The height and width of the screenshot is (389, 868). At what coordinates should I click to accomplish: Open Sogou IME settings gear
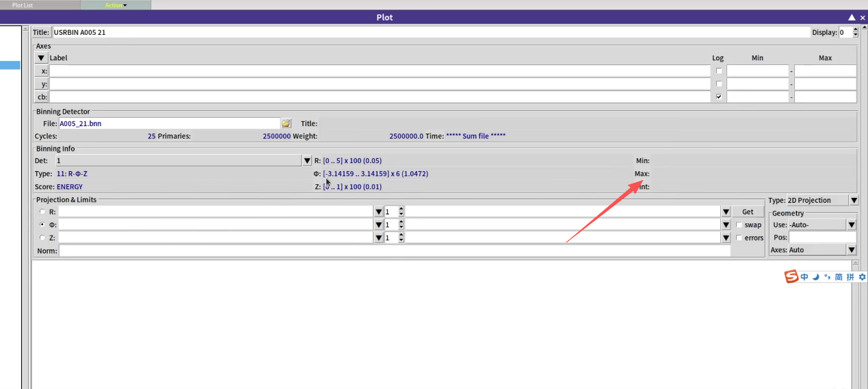(x=862, y=277)
